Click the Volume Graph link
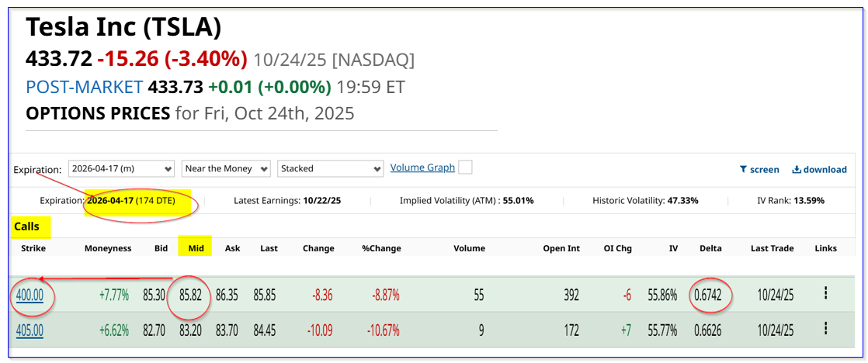 [422, 168]
